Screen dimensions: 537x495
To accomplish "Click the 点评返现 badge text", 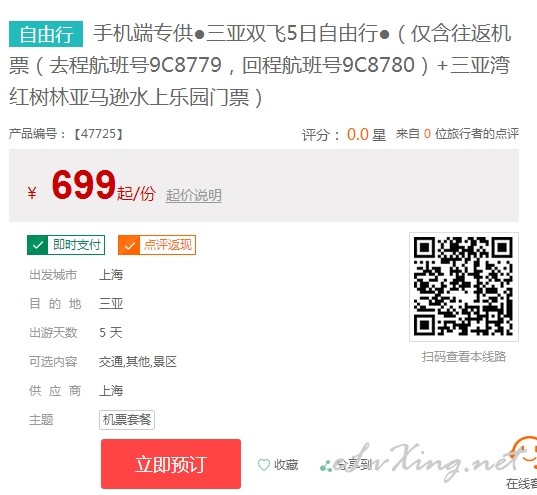I will click(168, 245).
